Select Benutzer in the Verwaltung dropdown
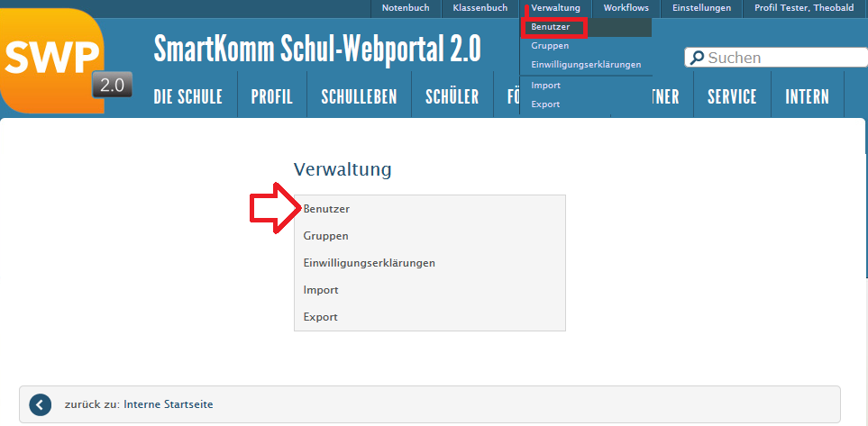 coord(586,27)
